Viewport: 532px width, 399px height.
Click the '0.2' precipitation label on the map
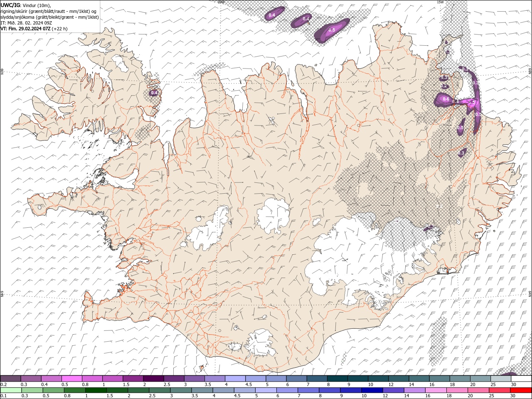coord(444,86)
